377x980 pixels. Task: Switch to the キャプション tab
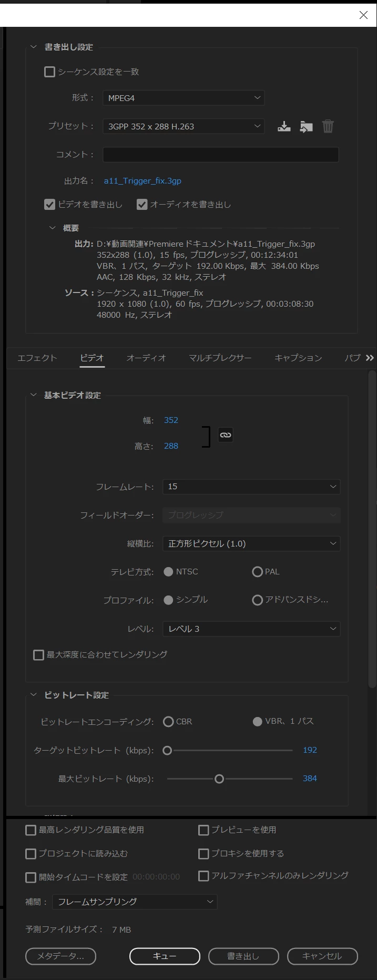pyautogui.click(x=298, y=358)
